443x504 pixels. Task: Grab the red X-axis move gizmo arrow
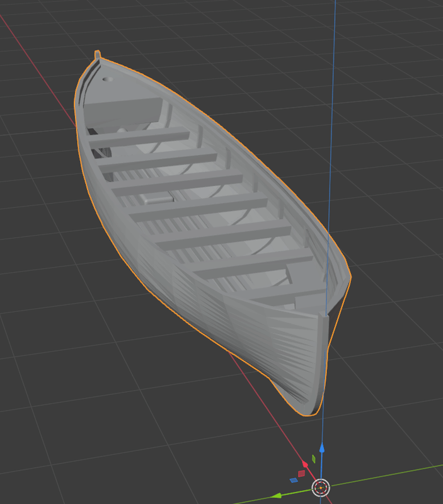point(305,464)
